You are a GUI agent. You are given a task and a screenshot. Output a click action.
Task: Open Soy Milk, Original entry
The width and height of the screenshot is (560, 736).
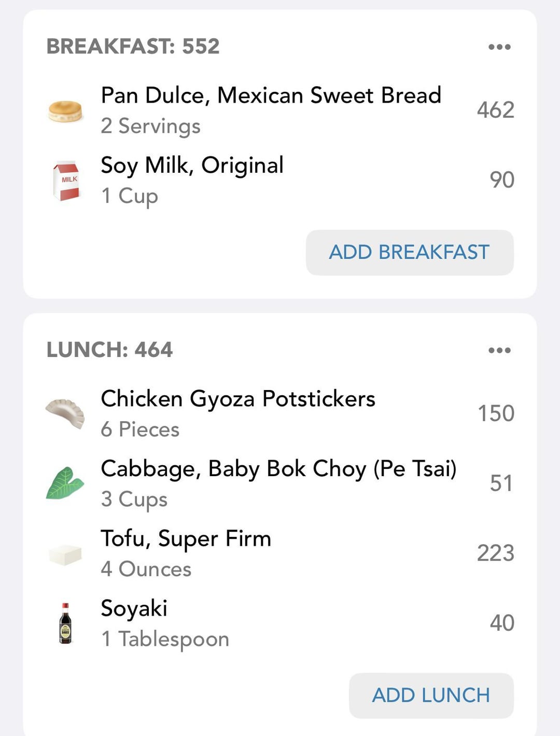tap(281, 180)
